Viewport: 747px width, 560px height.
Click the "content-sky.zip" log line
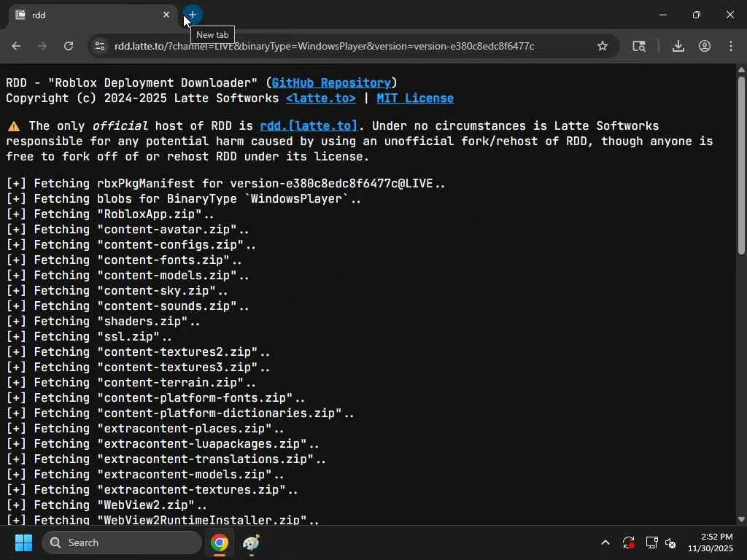[117, 290]
